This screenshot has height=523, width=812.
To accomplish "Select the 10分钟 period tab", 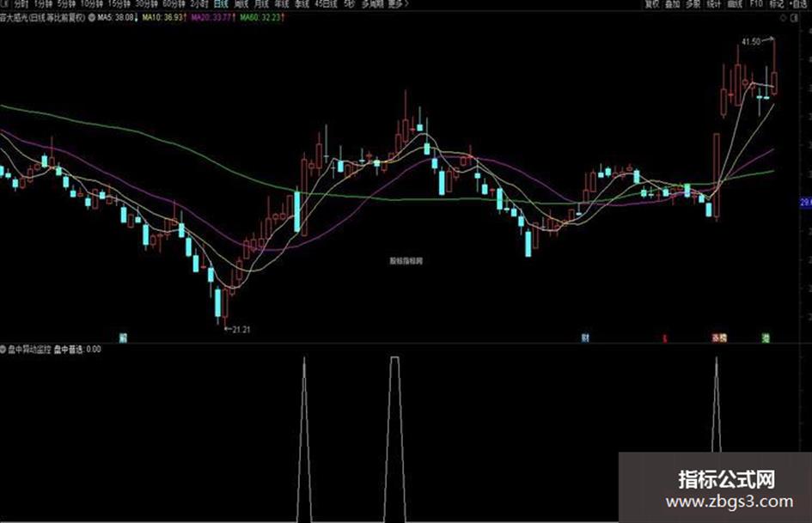I will click(x=91, y=3).
